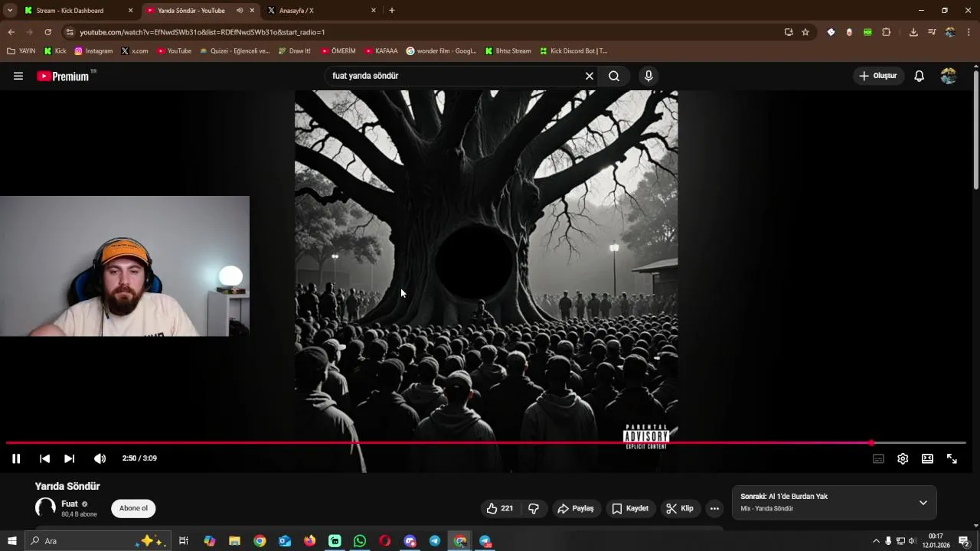Open player settings gear
This screenshot has height=551, width=980.
pyautogui.click(x=903, y=458)
